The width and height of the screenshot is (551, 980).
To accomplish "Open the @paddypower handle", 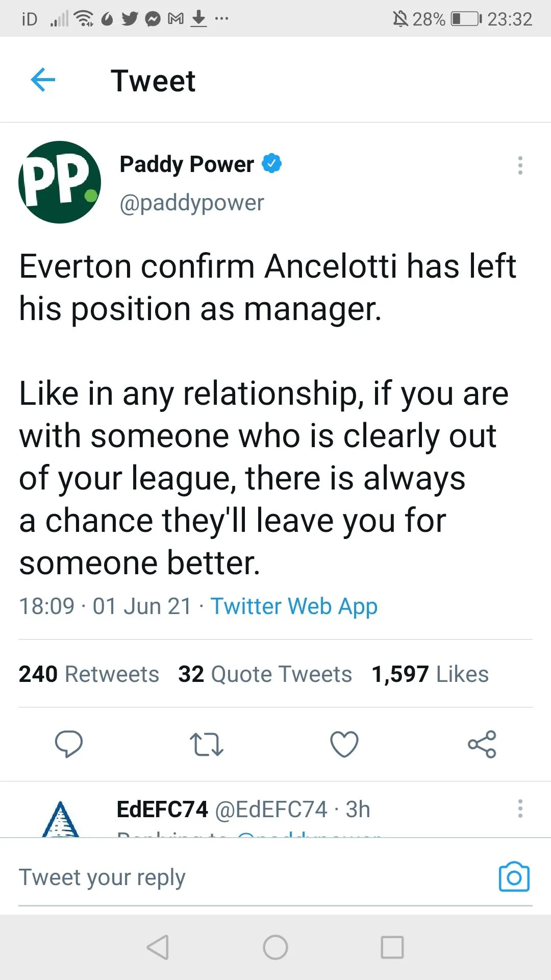I will [192, 203].
